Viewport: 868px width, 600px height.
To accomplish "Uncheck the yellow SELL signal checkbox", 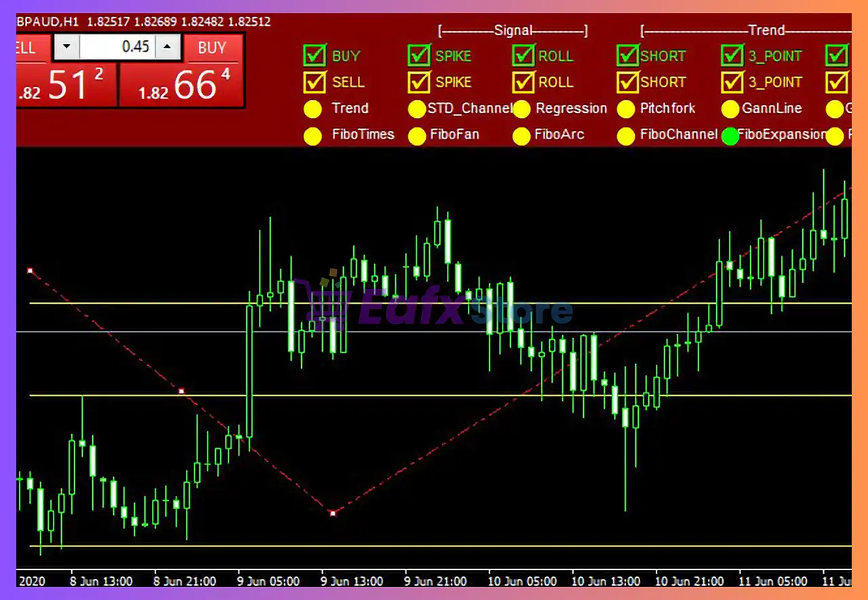I will [x=315, y=82].
